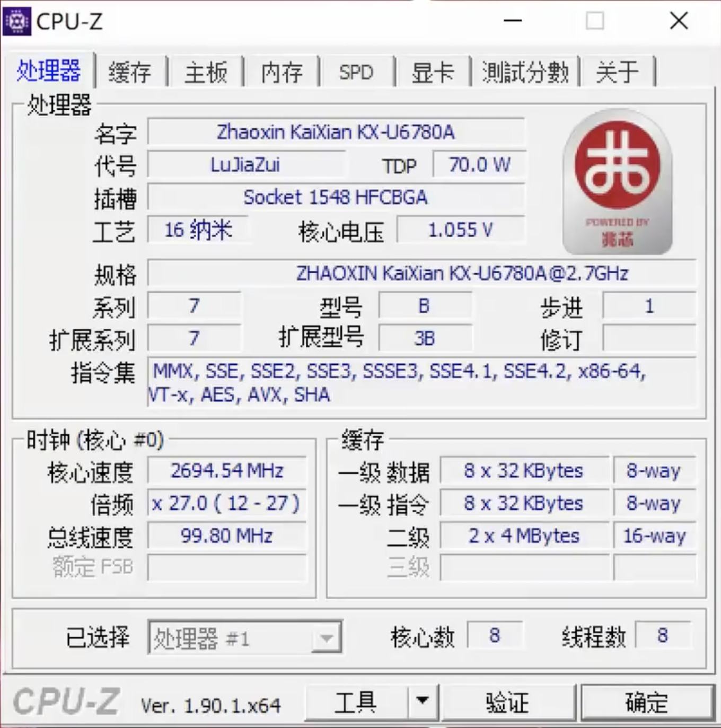Open the 缓存 tab
Screen dimensions: 721x728
[130, 72]
